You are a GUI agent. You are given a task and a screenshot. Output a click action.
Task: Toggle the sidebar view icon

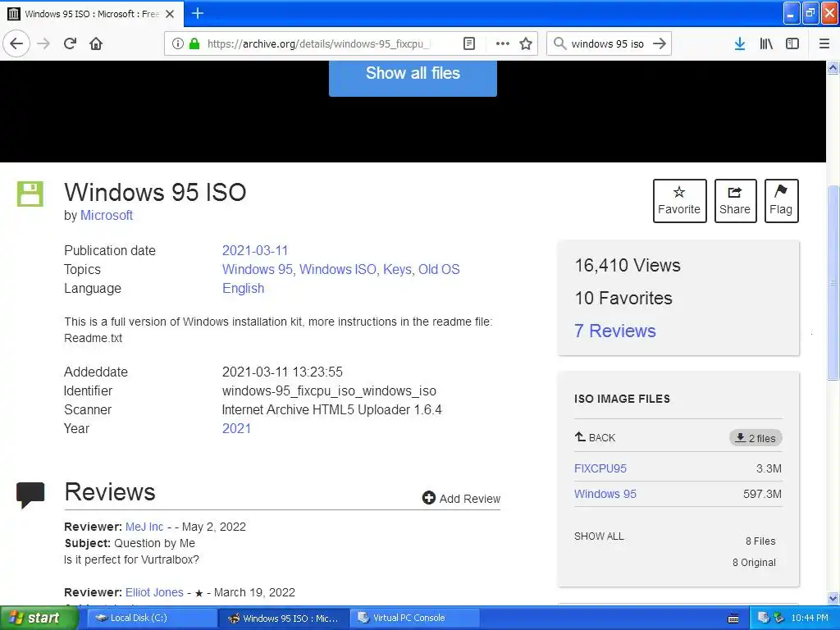(792, 44)
